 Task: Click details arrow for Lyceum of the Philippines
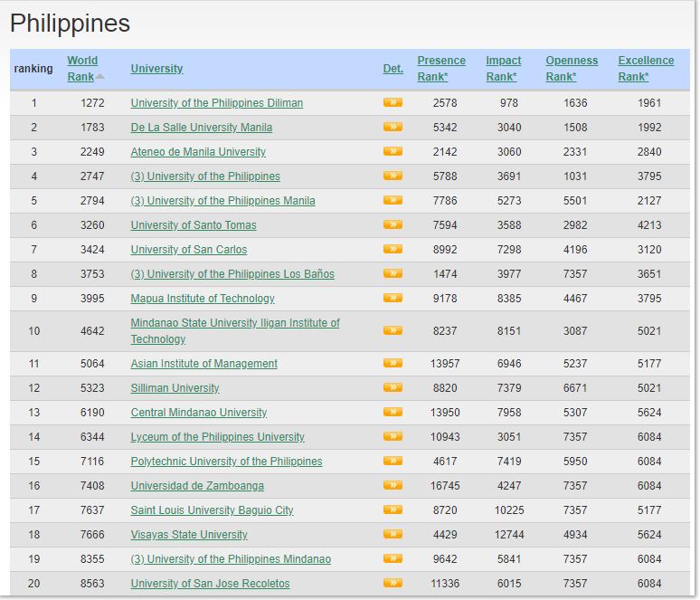393,436
